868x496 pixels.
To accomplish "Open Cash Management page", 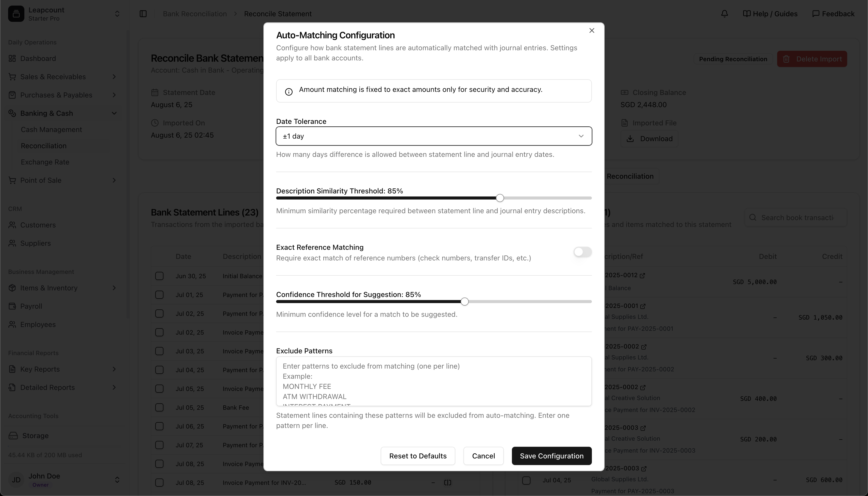I will 52,129.
